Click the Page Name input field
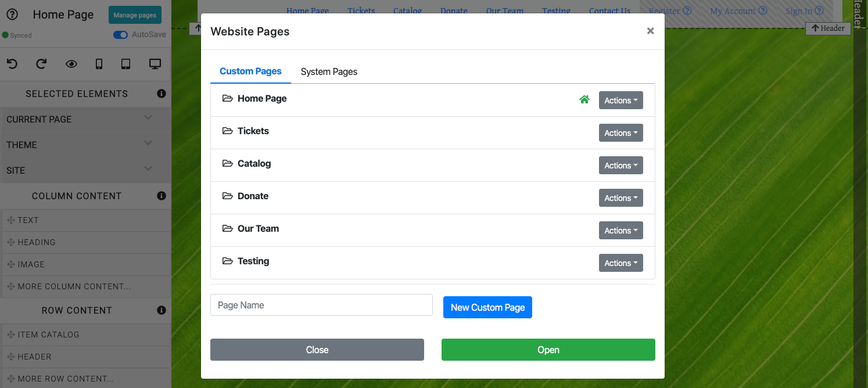The height and width of the screenshot is (388, 868). pos(321,305)
